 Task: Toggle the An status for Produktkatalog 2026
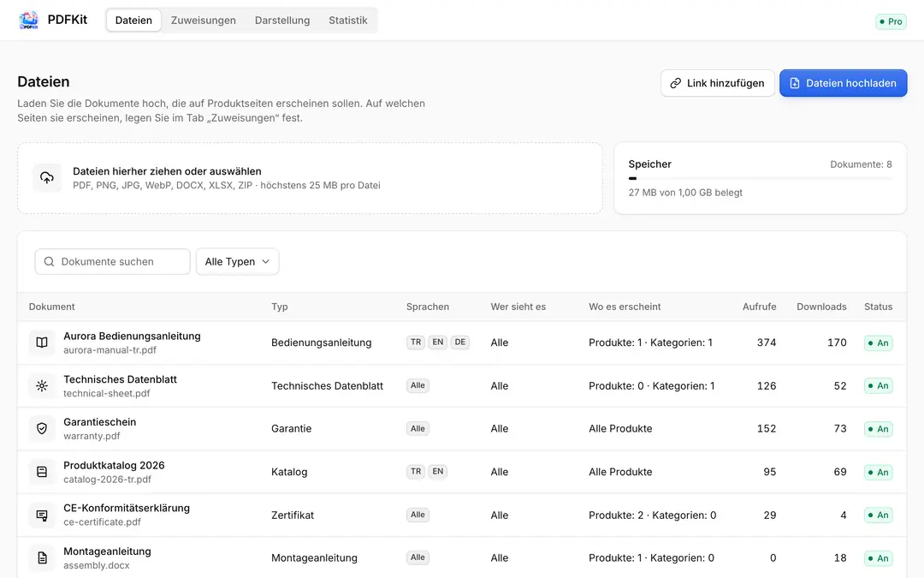tap(878, 472)
